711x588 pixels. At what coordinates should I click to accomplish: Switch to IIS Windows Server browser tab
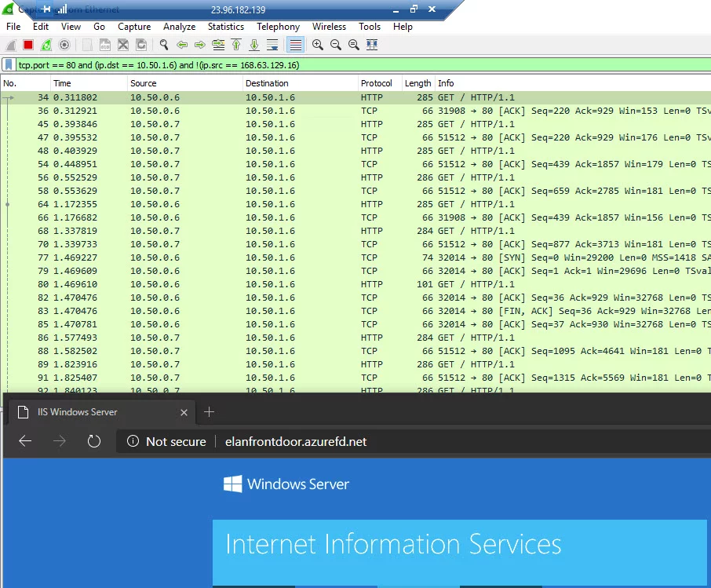pyautogui.click(x=102, y=412)
